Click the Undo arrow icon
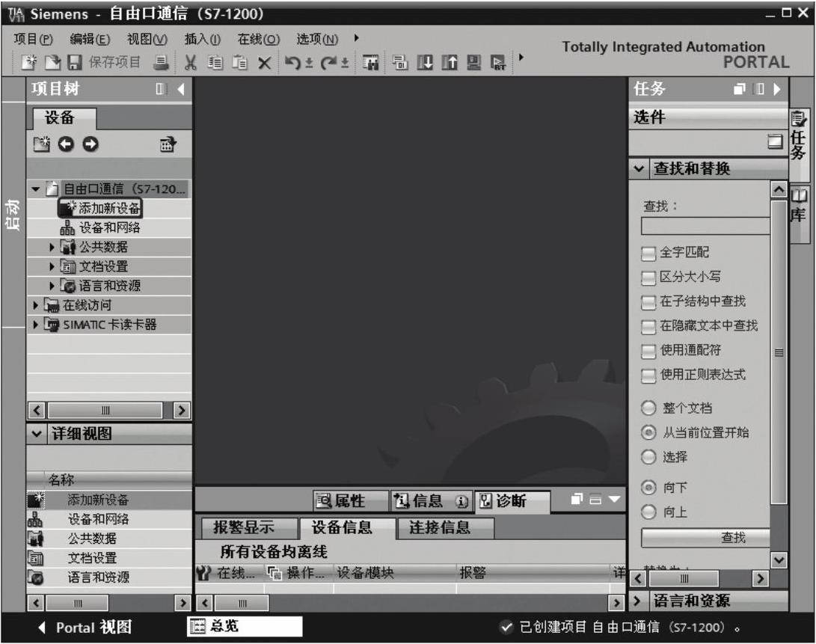This screenshot has width=816, height=644. pos(292,63)
